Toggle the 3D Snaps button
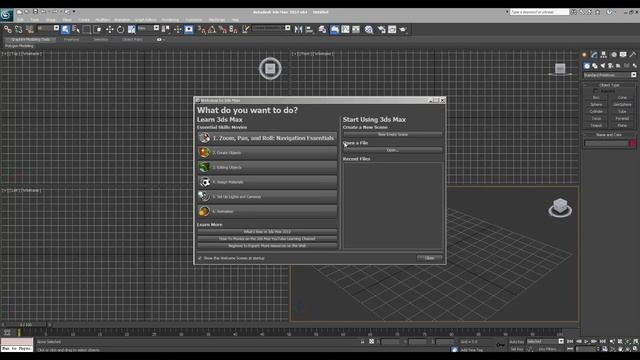This screenshot has height=360, width=640. (201, 29)
